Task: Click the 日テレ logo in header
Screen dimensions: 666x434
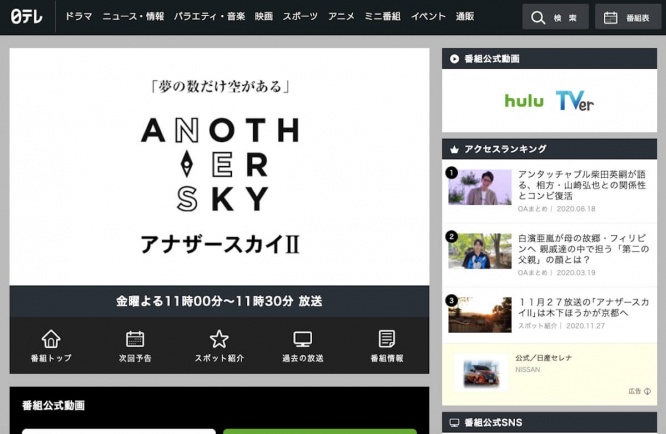Action: point(27,17)
